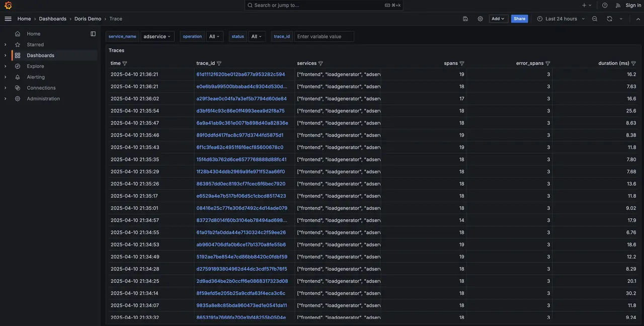Open the adservice service_name variable dropdown
The width and height of the screenshot is (644, 326).
coord(156,36)
